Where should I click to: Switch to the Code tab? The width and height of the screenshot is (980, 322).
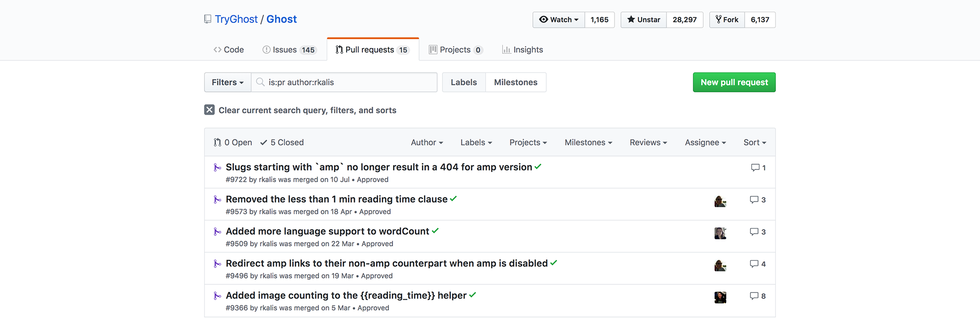[x=229, y=49]
